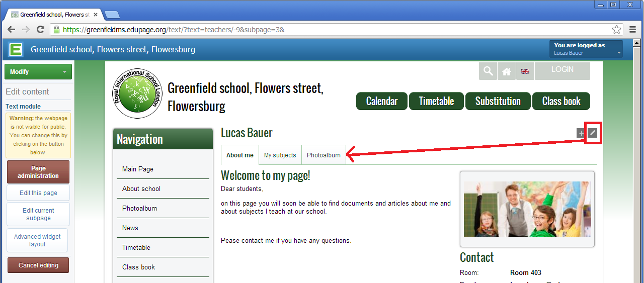Image resolution: width=644 pixels, height=283 pixels.
Task: Open the Timetable top menu button
Action: (436, 101)
